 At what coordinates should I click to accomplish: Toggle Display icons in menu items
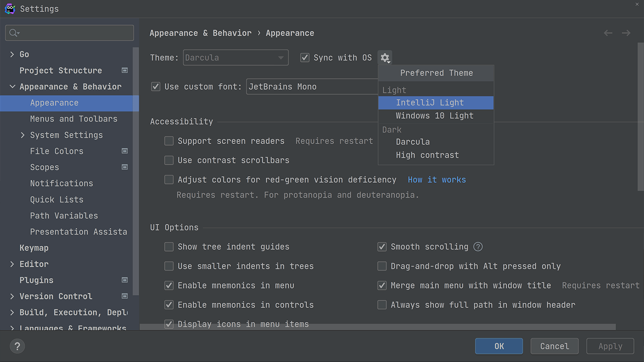point(169,324)
